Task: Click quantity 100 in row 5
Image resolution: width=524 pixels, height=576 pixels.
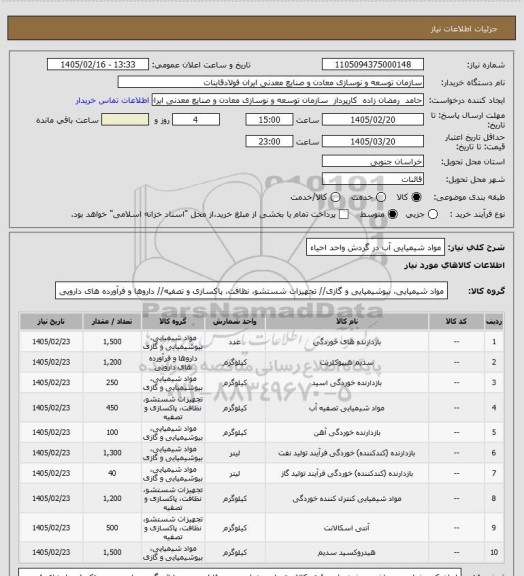Action: pos(112,433)
